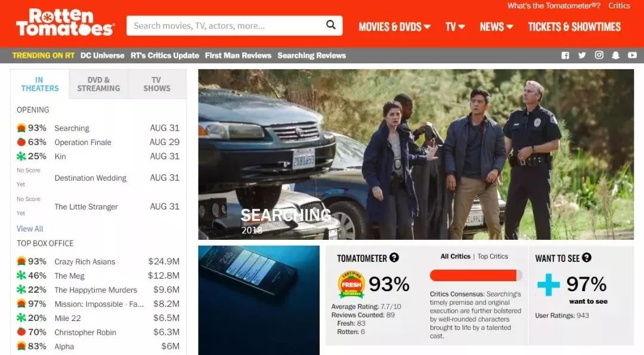Image resolution: width=644 pixels, height=355 pixels.
Task: Open DC Universe trending link
Action: 103,55
